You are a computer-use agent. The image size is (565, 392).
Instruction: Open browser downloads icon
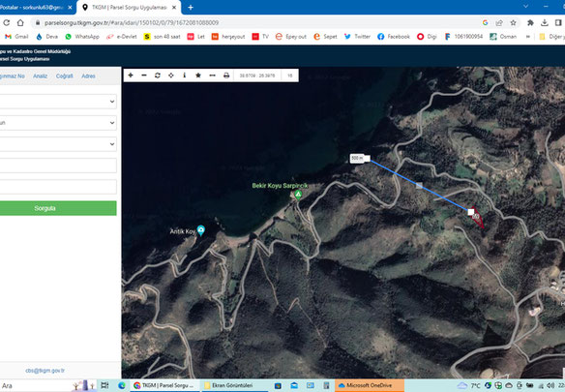point(545,22)
